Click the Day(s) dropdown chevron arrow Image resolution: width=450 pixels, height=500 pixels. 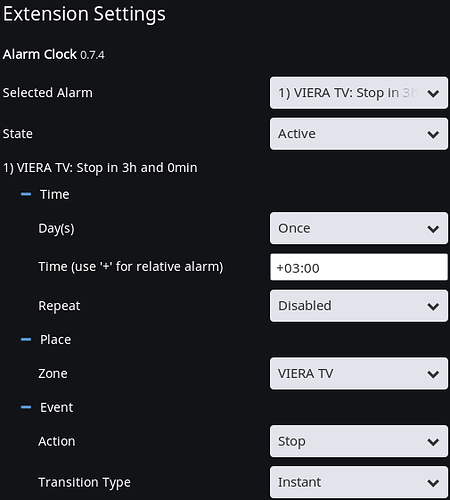pos(433,229)
